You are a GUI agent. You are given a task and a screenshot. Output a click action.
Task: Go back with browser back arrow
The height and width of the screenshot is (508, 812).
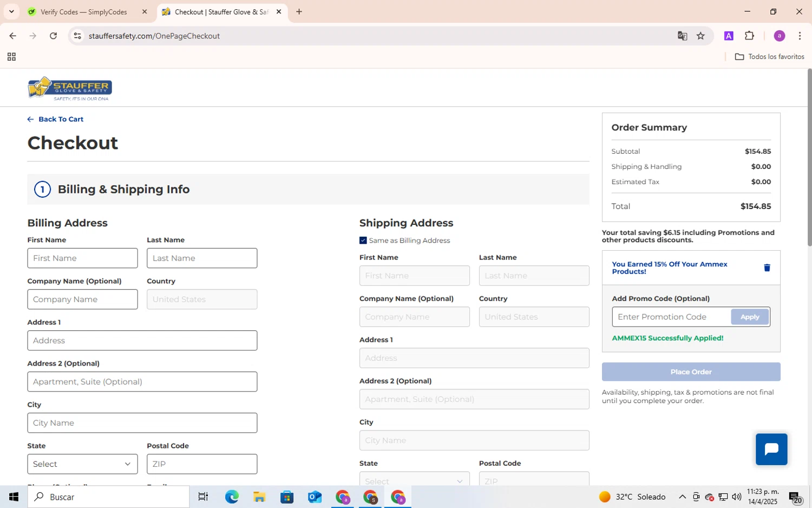pyautogui.click(x=12, y=36)
